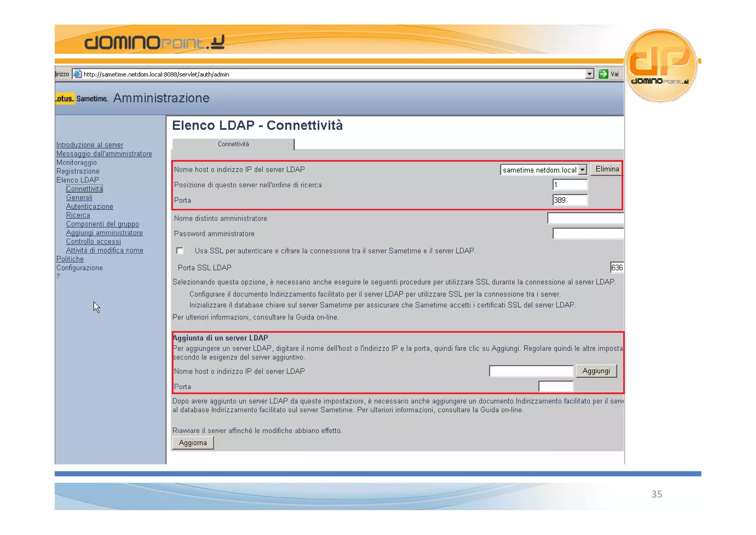
Task: Click the Aggiungi button
Action: [x=596, y=371]
